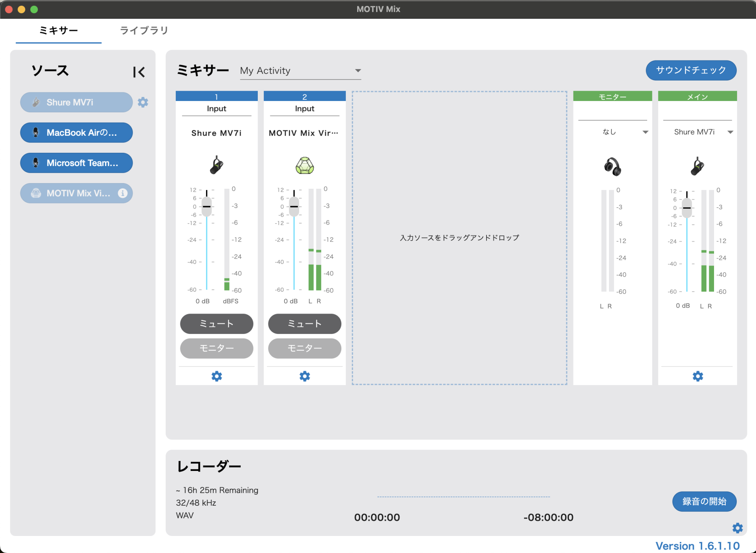756x553 pixels.
Task: Open Shure MV7i source settings gear
Action: 143,102
